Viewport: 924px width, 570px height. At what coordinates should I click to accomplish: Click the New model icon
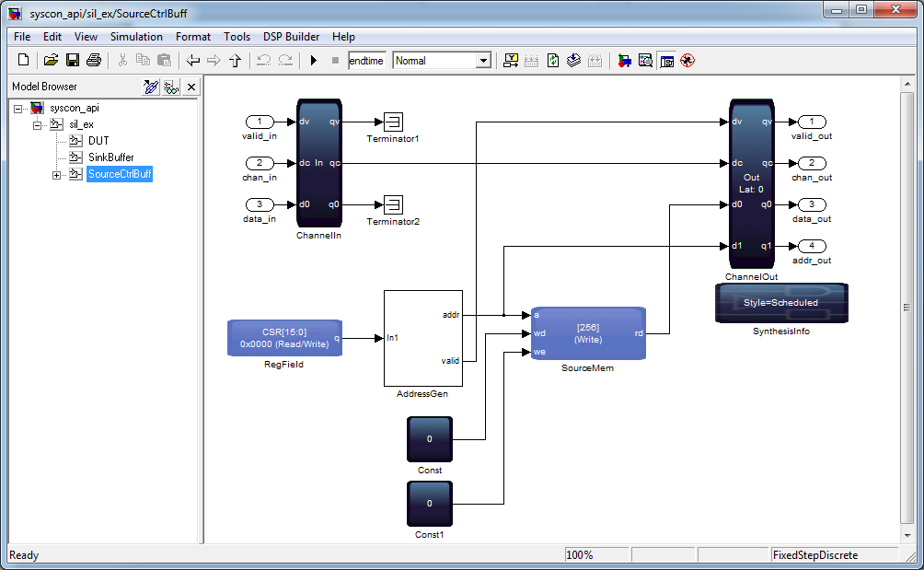tap(23, 61)
